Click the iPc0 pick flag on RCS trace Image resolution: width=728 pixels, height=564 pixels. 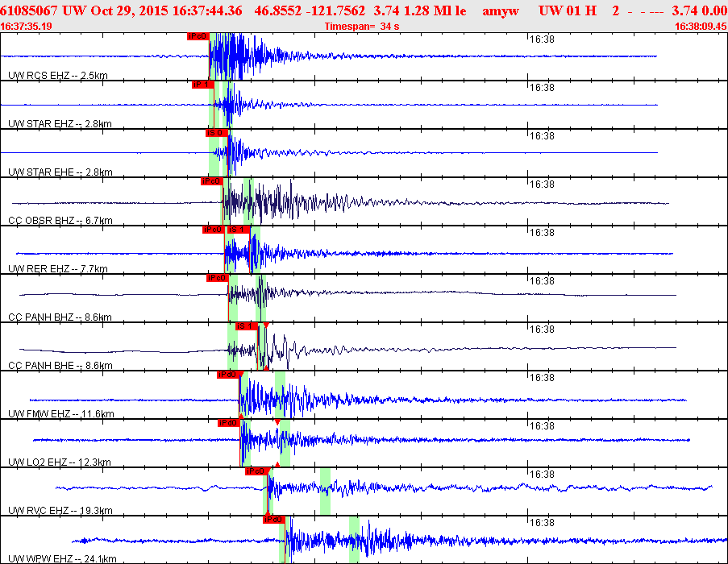point(198,36)
